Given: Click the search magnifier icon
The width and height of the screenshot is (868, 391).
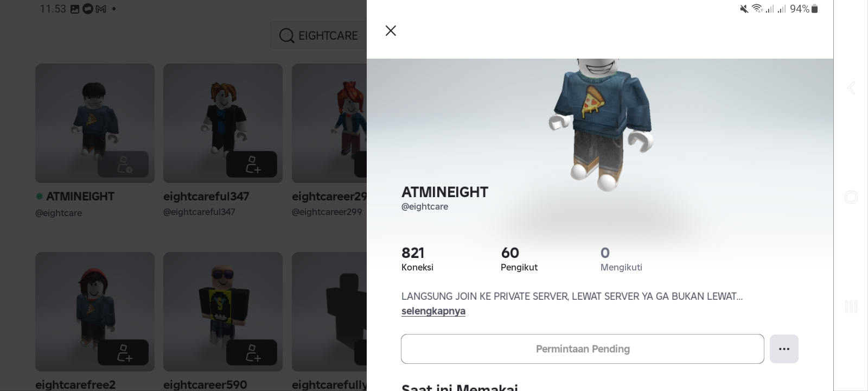Looking at the screenshot, I should 286,36.
